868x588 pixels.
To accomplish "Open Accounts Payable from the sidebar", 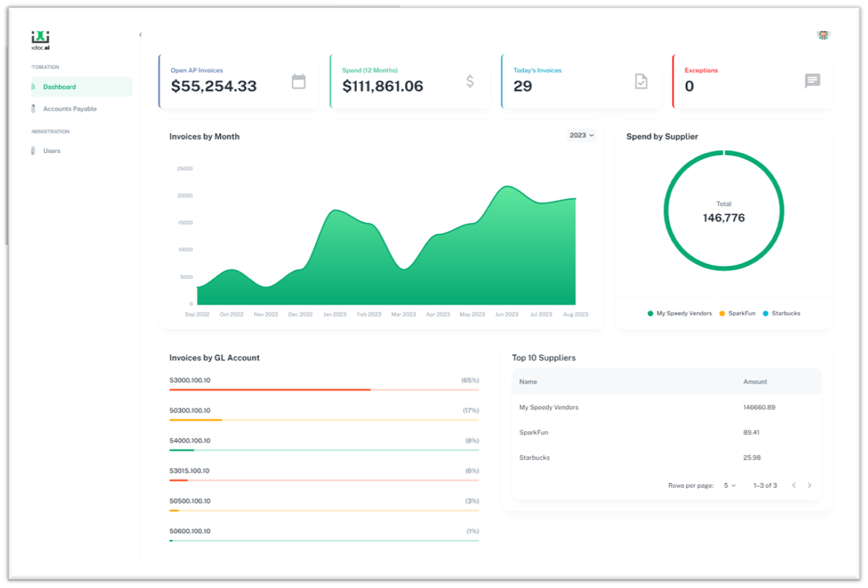I will pyautogui.click(x=69, y=109).
